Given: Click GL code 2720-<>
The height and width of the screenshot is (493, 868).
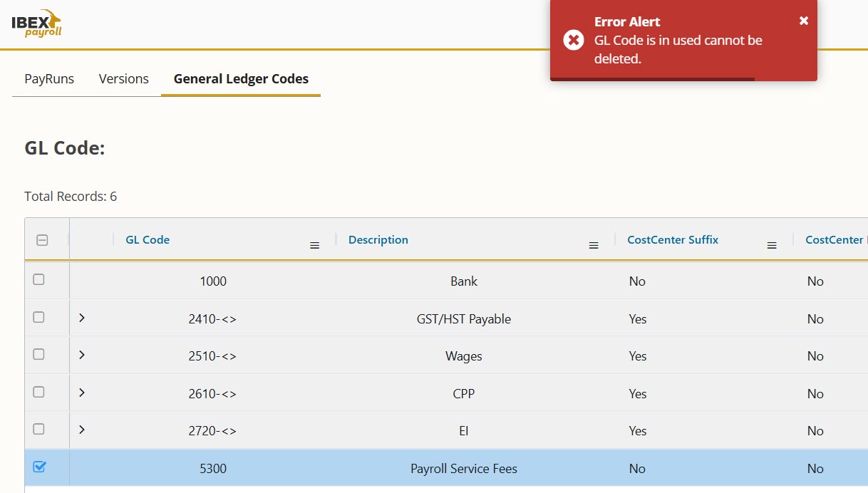Looking at the screenshot, I should click(212, 431).
